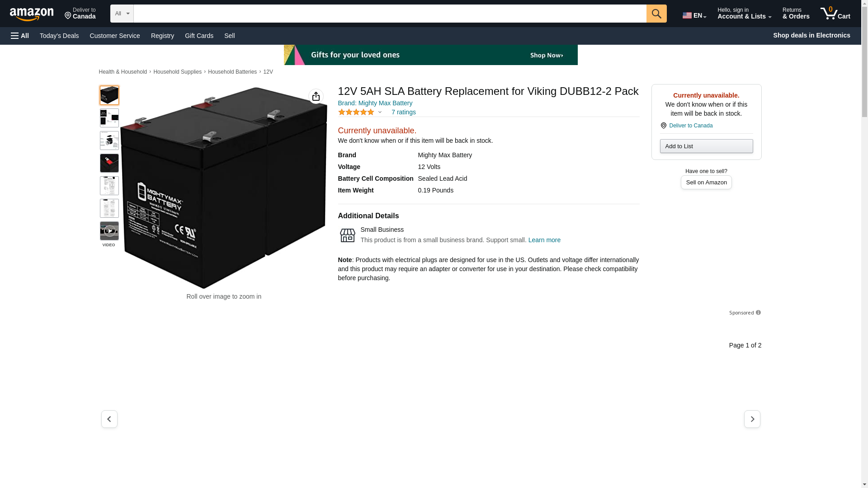This screenshot has height=488, width=868.
Task: Click inside the Amazon search field
Action: click(x=389, y=14)
